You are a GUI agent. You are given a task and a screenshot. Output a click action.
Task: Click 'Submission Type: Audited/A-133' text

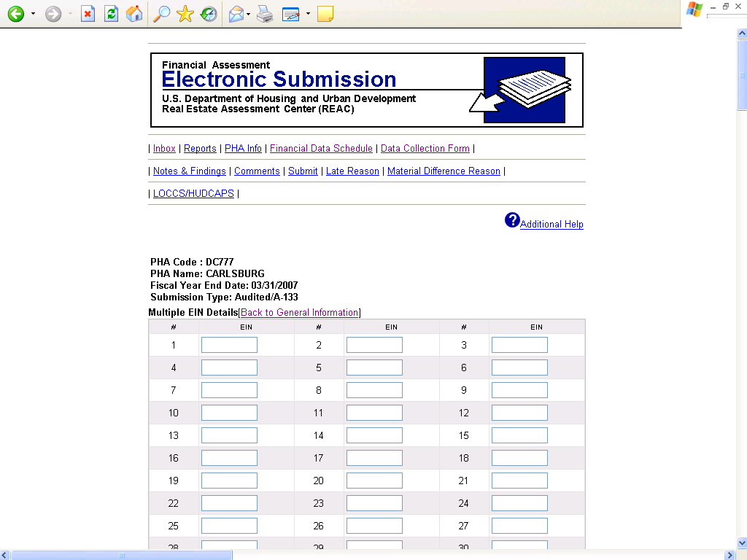tap(224, 297)
